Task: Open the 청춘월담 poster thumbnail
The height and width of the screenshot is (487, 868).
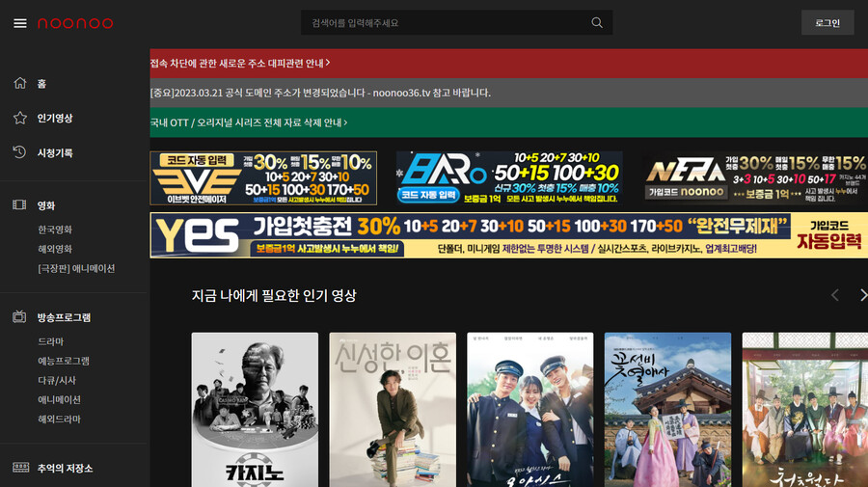Action: click(x=805, y=410)
